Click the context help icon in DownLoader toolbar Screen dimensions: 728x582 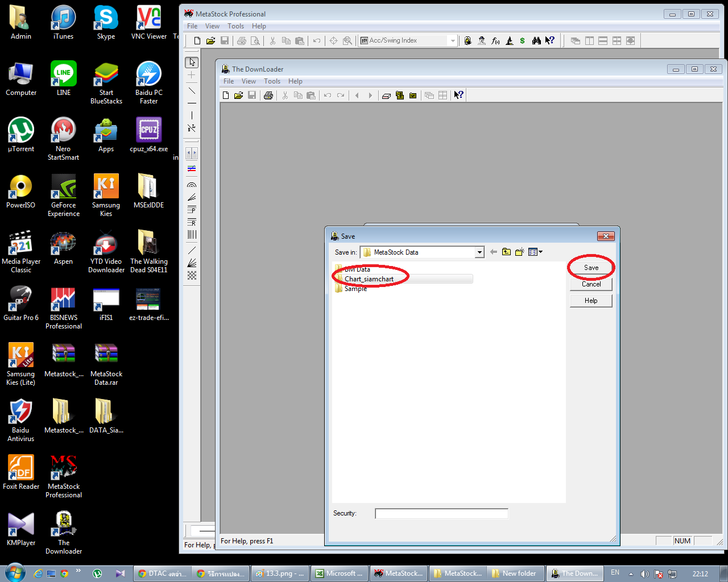click(458, 95)
